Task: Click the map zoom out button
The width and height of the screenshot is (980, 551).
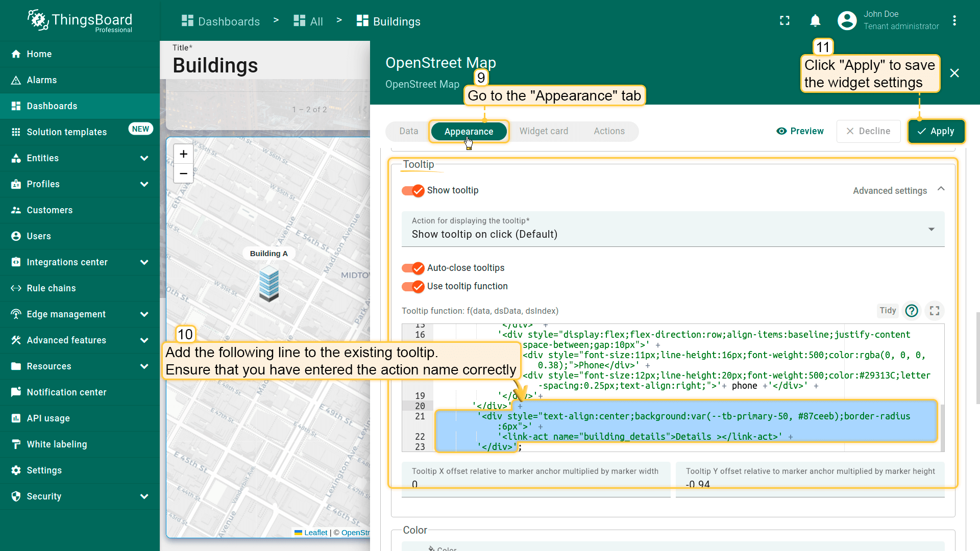Action: (x=184, y=173)
